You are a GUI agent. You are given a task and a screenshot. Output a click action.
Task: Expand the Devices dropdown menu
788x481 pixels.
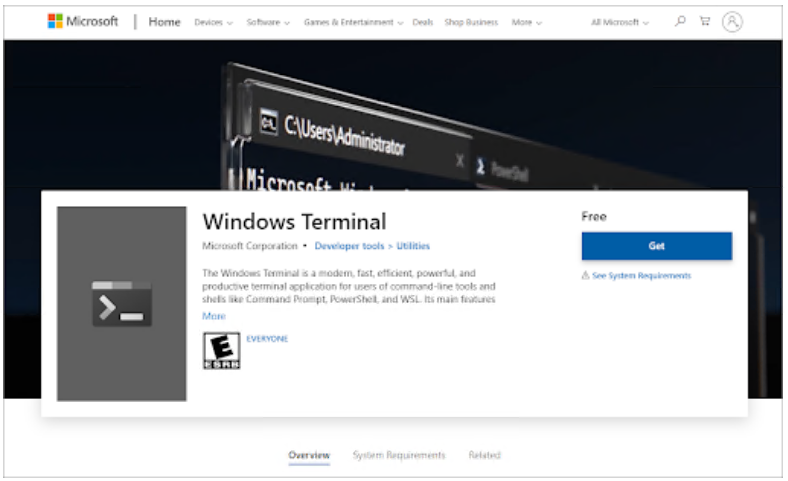tap(214, 22)
